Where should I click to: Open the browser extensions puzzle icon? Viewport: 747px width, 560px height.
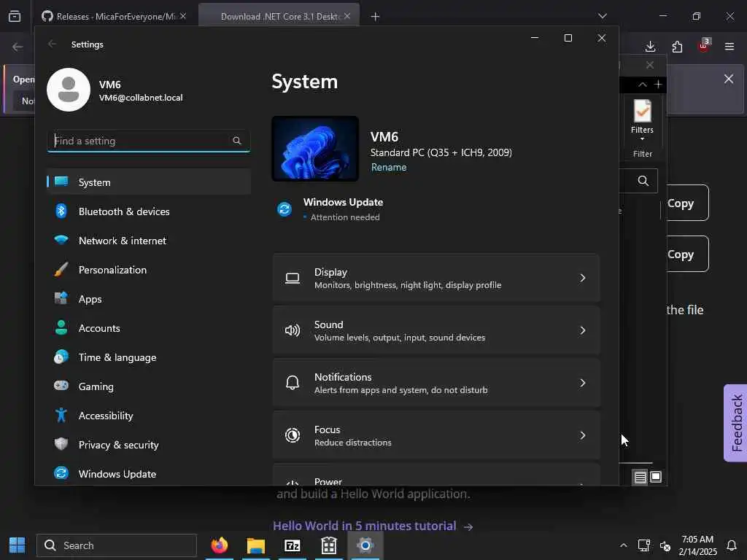pyautogui.click(x=677, y=47)
